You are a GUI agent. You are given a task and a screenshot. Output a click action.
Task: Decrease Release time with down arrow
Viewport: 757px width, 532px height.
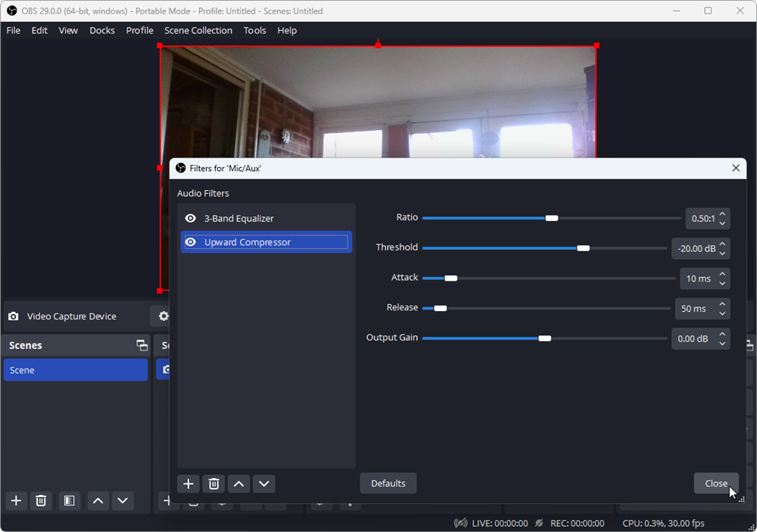coord(722,313)
